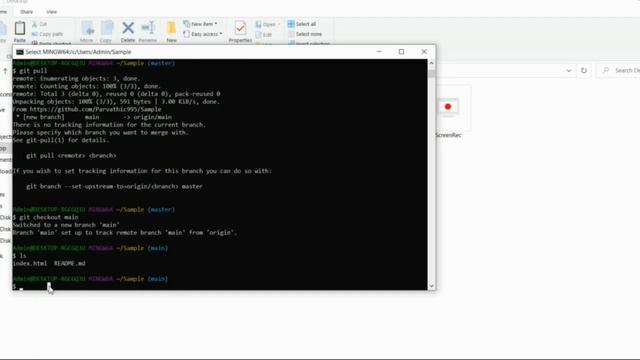Click the Paste icon in File Explorer ribbon
This screenshot has width=640, height=360.
pyautogui.click(x=20, y=32)
